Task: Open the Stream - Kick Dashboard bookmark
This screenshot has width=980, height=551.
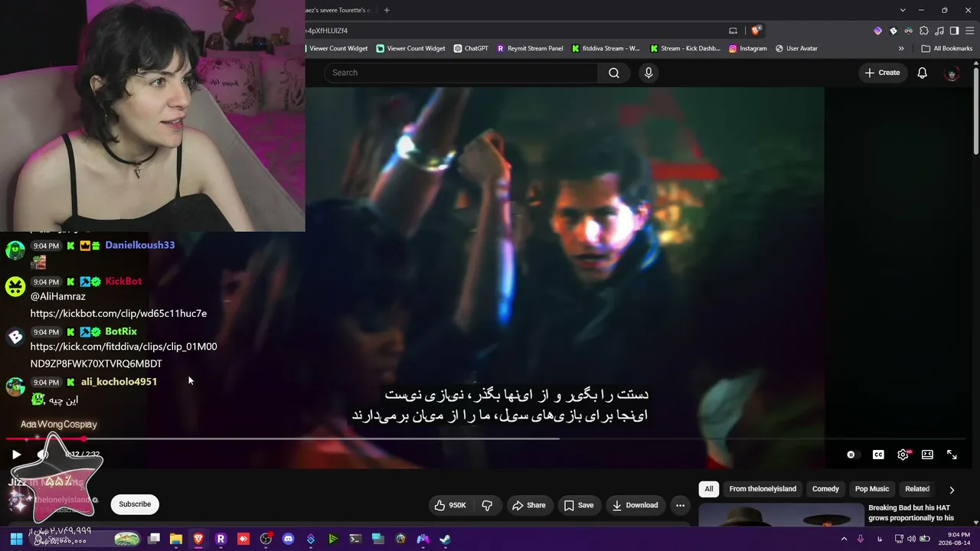Action: click(x=685, y=48)
